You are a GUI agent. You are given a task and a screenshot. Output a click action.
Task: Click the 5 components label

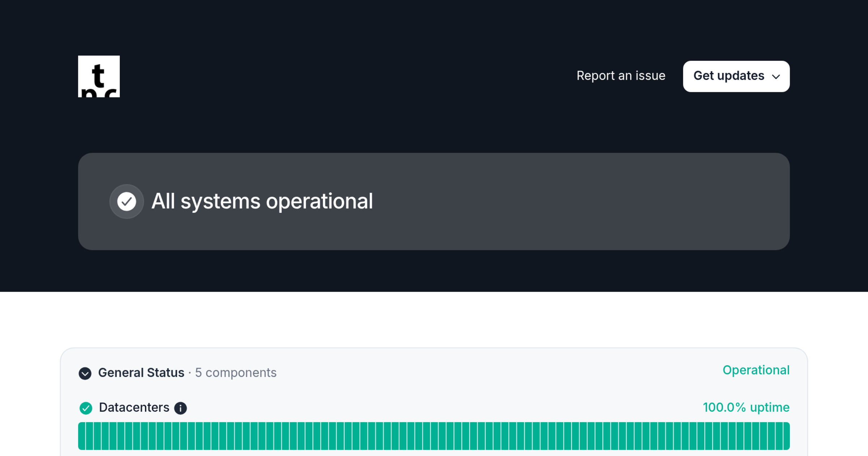click(236, 373)
